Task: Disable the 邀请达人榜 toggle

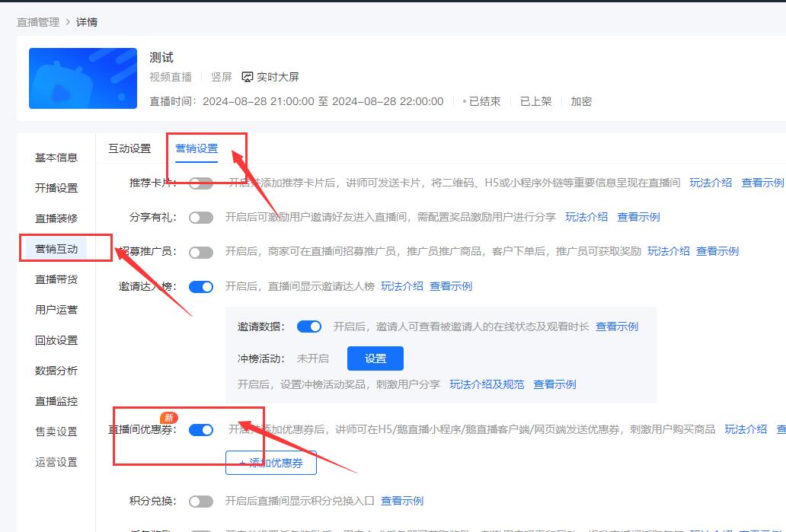Action: tap(201, 287)
